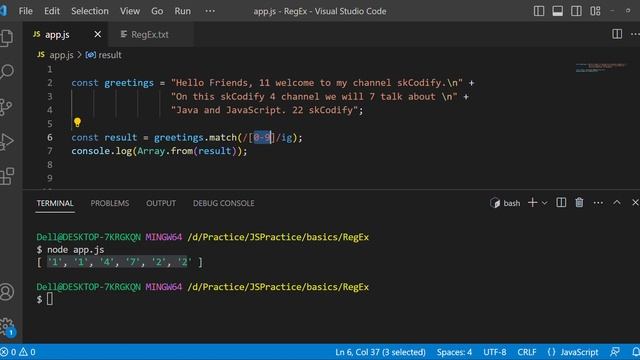The width and height of the screenshot is (640, 360).
Task: Split the terminal panel
Action: (x=561, y=202)
